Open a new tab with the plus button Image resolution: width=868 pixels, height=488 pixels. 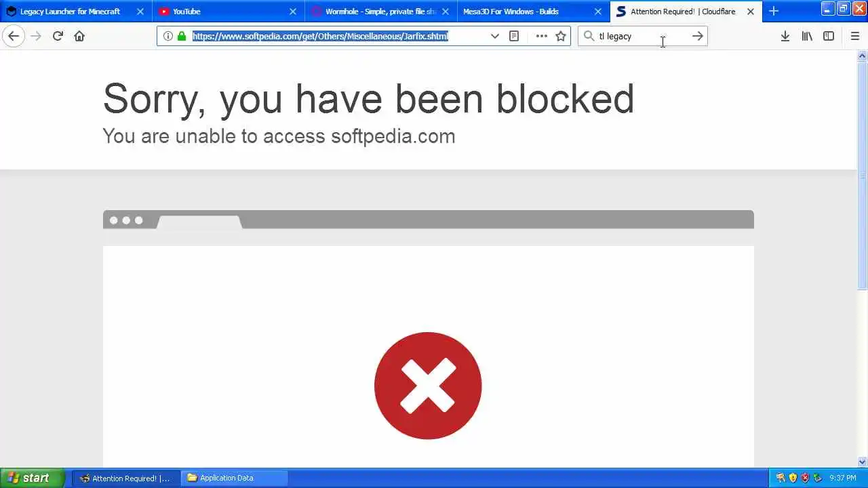pos(774,12)
